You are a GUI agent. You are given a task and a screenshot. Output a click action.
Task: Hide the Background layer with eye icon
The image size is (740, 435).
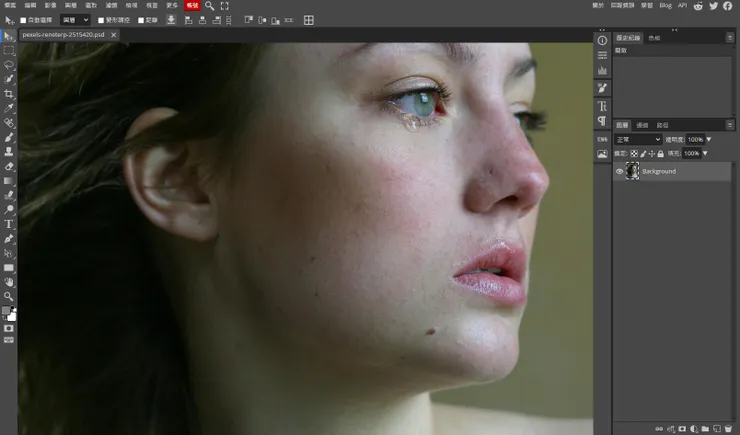pos(619,171)
